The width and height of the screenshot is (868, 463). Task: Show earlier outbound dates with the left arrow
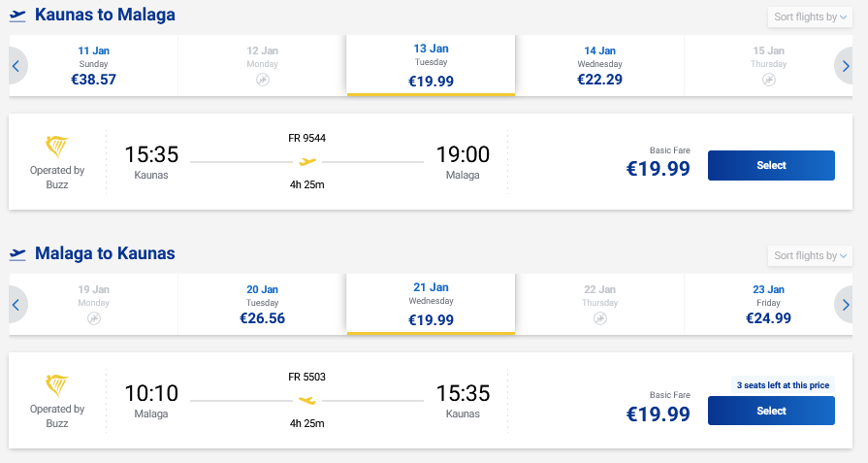16,66
